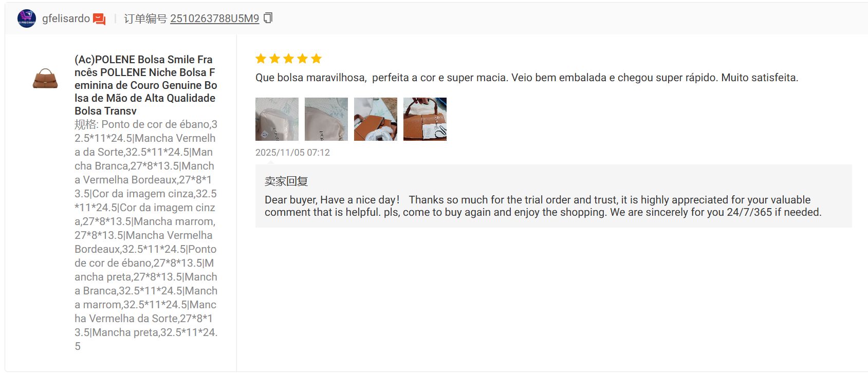Open the POLENE Bolsa Smile product title

point(145,85)
